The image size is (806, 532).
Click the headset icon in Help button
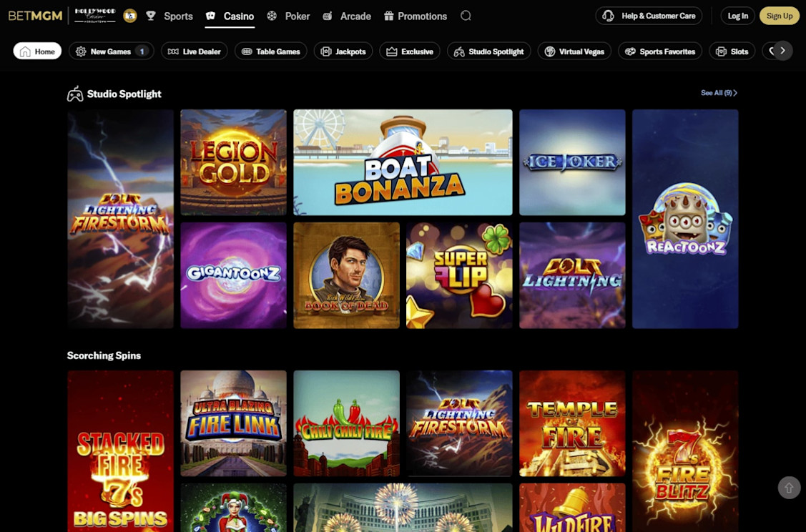tap(608, 16)
